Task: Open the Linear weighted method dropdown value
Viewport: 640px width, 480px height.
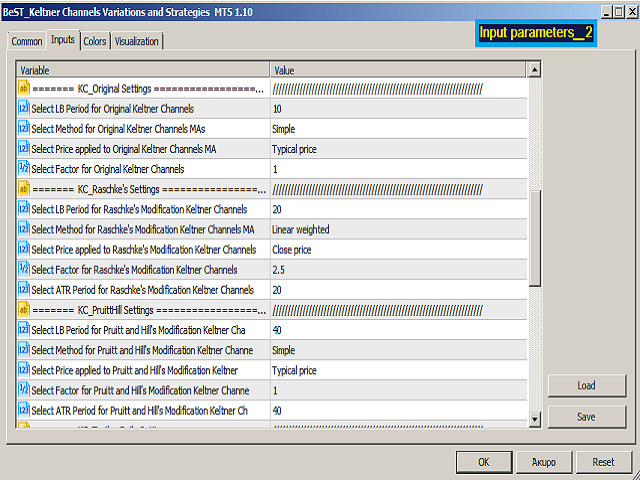Action: click(x=398, y=229)
